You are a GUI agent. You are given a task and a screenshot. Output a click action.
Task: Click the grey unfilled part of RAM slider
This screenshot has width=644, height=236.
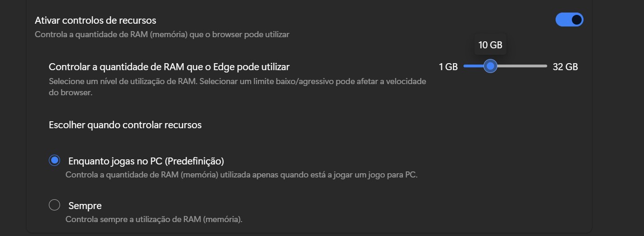(521, 66)
